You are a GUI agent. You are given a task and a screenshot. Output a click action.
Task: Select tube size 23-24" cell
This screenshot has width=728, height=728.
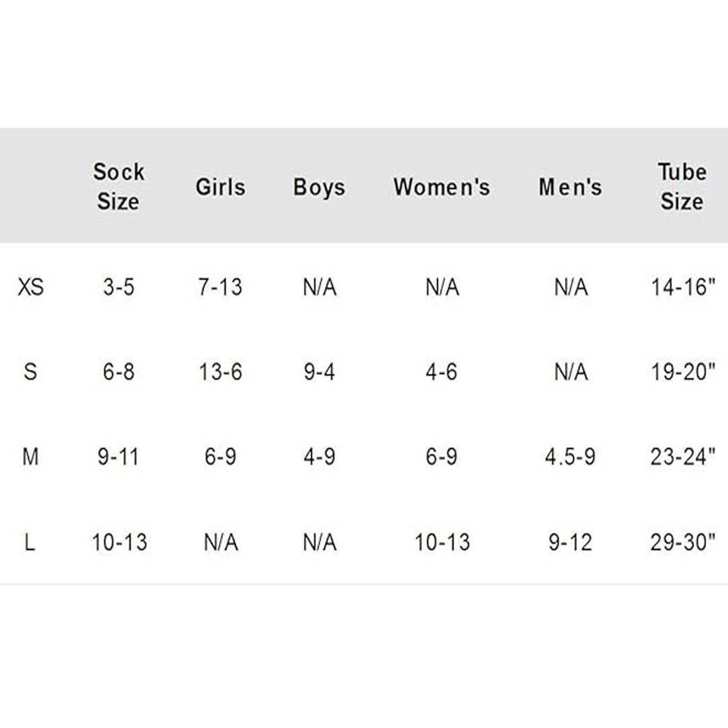[682, 457]
